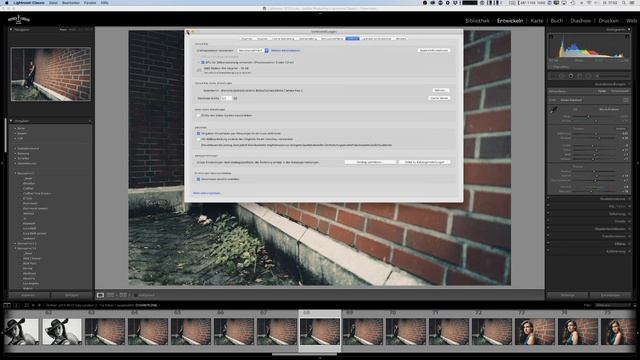Go forward with filmstrip right arrow
The width and height of the screenshot is (640, 360).
39,305
